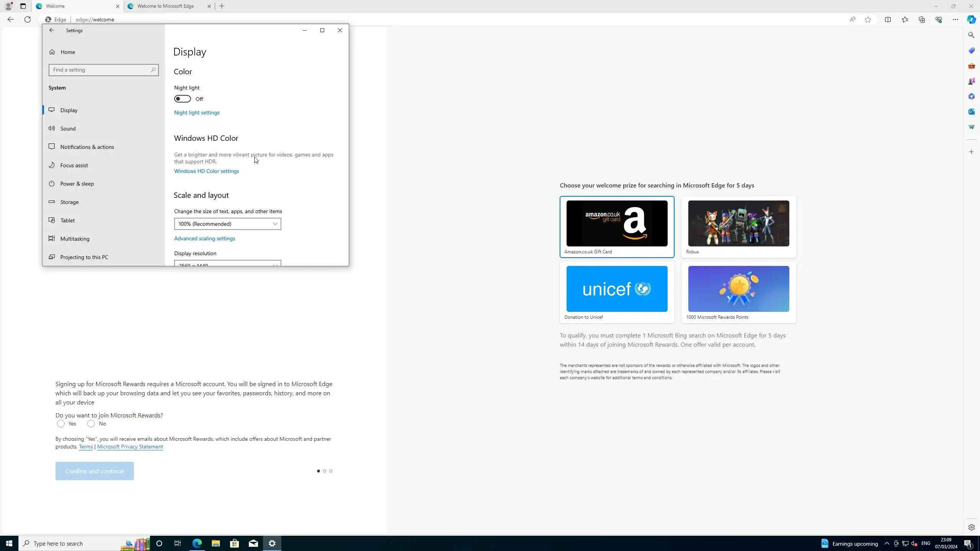
Task: Open File Explorer from taskbar
Action: 216,543
